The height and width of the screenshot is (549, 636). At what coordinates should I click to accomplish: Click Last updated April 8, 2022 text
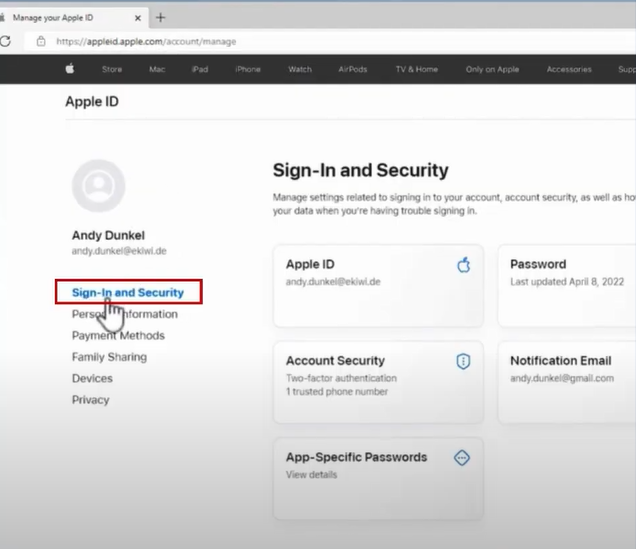[x=567, y=281]
